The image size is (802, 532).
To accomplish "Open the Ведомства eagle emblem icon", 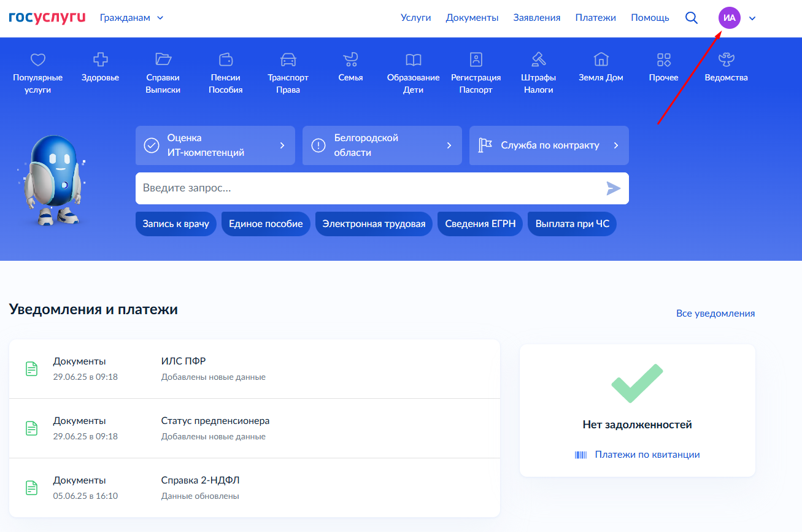I will pos(726,60).
